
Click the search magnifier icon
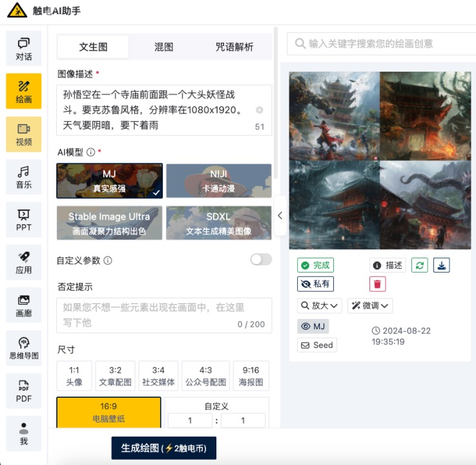tap(300, 43)
